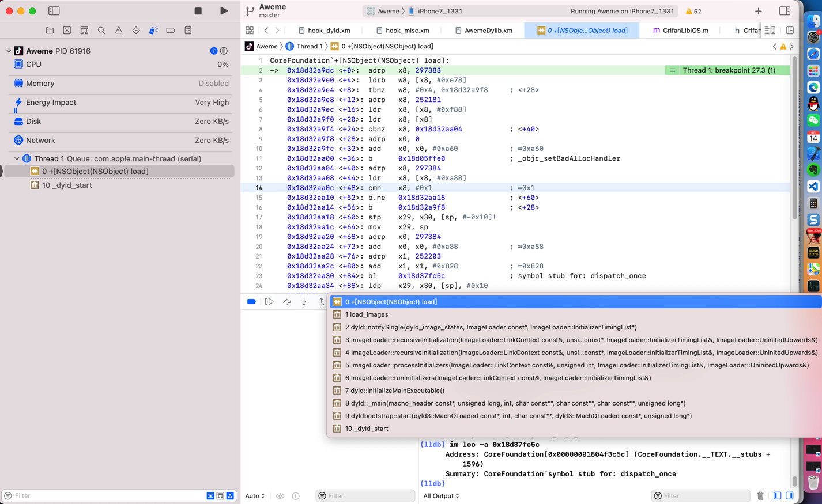Select frame 8 dyld::_main
Image resolution: width=822 pixels, height=504 pixels.
pos(574,403)
